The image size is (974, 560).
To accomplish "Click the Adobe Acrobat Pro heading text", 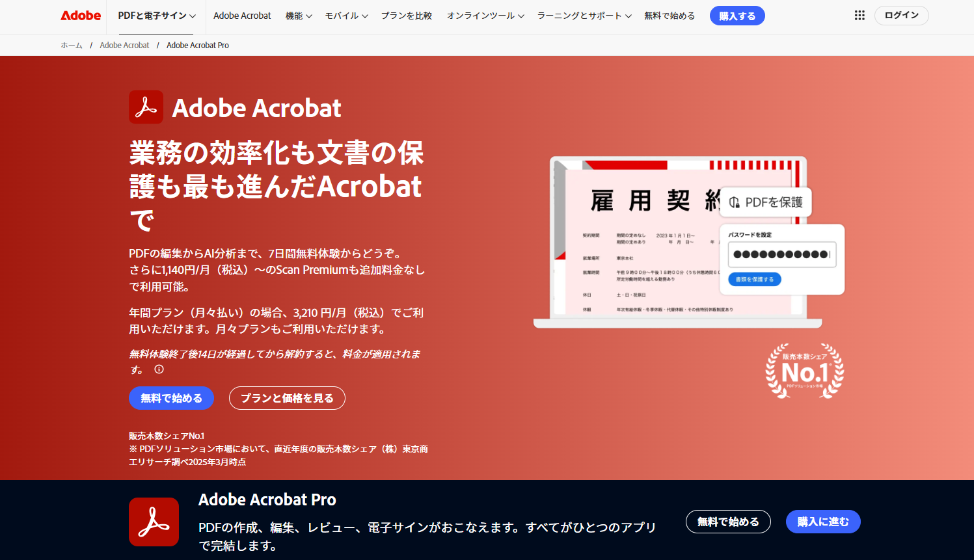I will pyautogui.click(x=267, y=500).
